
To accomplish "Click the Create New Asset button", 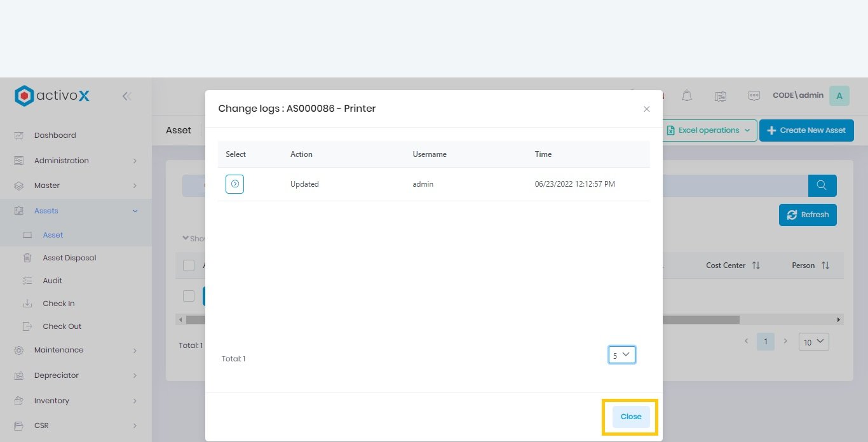I will (806, 130).
